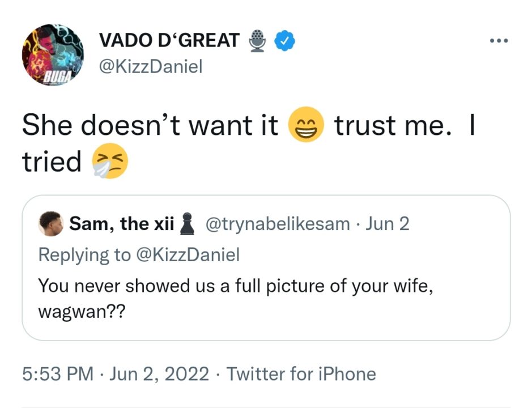532x408 pixels.
Task: Click the Jun 2 date on quoted tweet
Action: (x=388, y=224)
